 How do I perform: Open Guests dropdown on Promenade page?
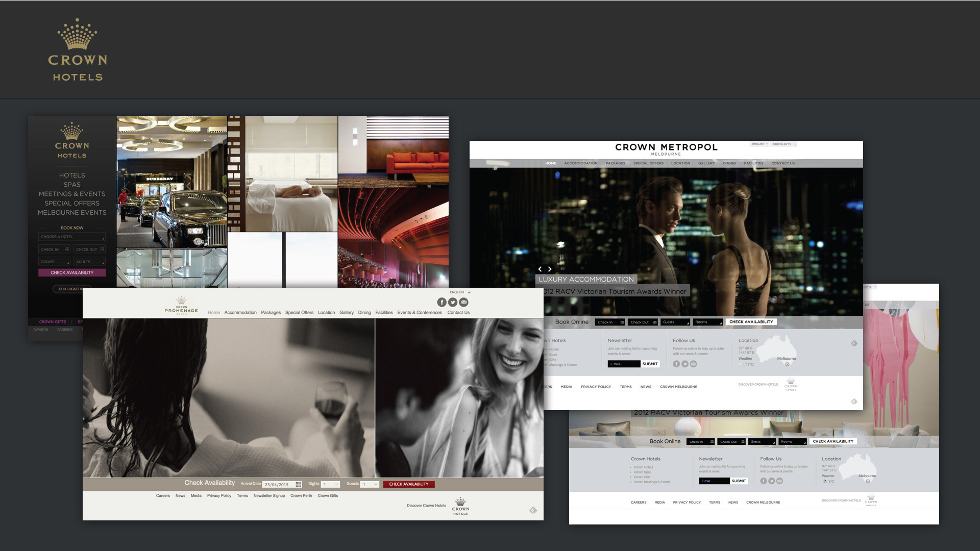click(x=370, y=484)
